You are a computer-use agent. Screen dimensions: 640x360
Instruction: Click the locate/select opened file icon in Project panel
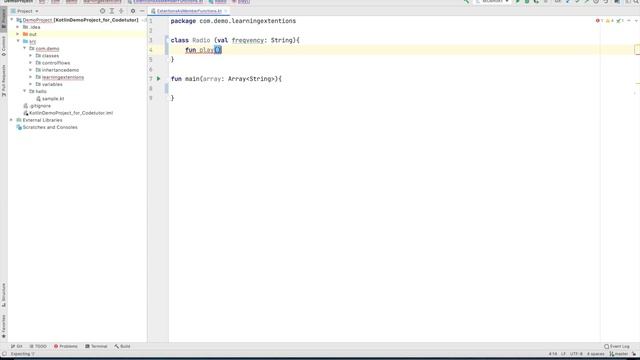coord(102,11)
